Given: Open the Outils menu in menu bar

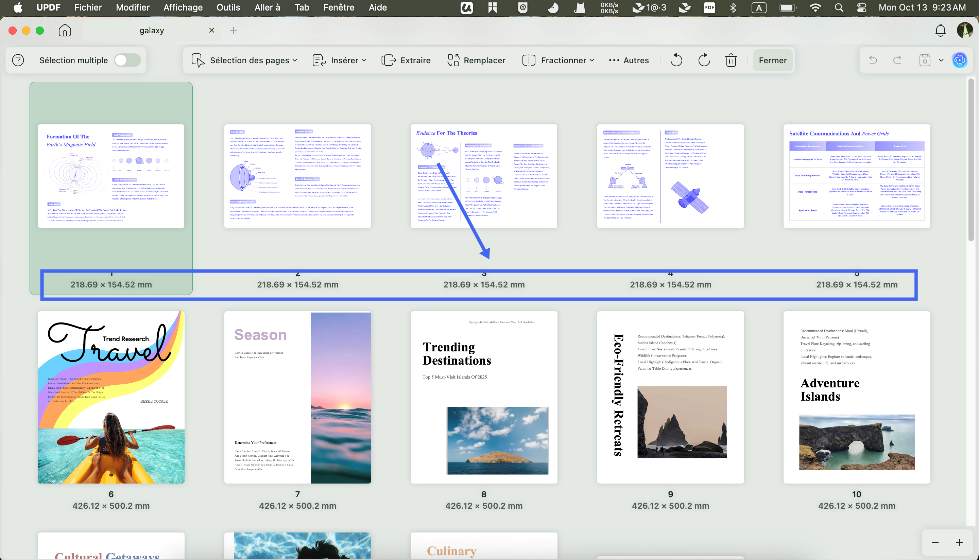Looking at the screenshot, I should (x=228, y=7).
